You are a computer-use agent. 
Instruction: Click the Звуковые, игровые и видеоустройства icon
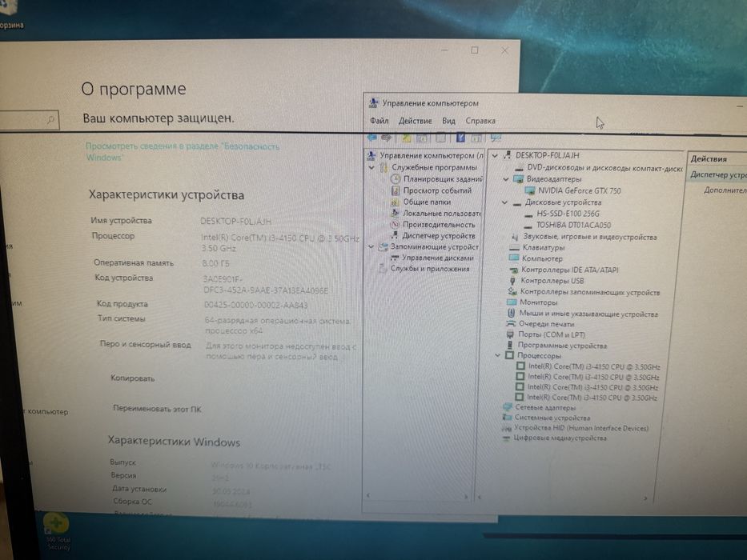click(515, 237)
